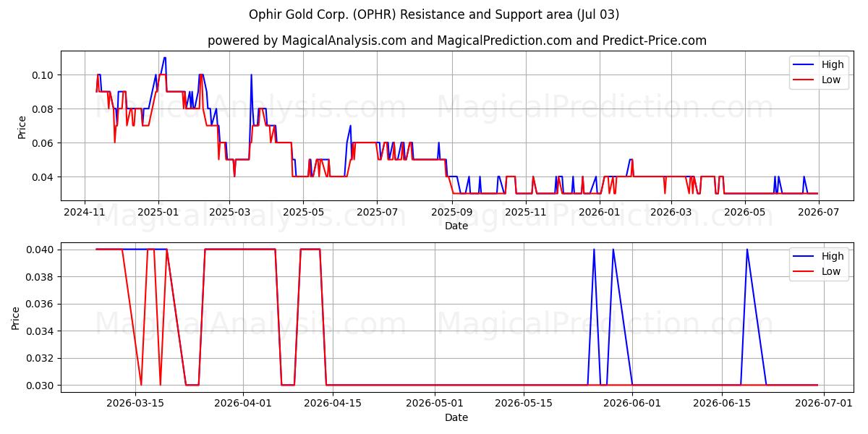This screenshot has height=434, width=868.
Task: Click the '2026-07-01' x-axis label on the bottom chart
Action: pyautogui.click(x=824, y=404)
